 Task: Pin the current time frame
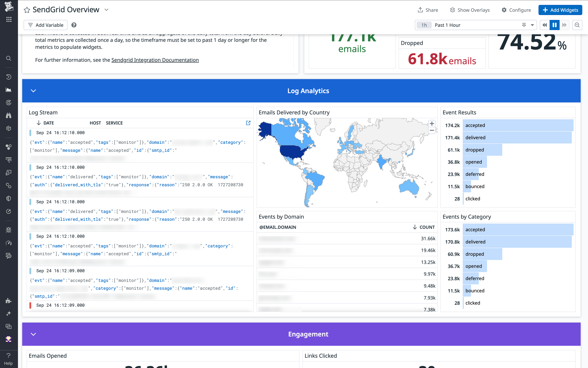(x=524, y=25)
